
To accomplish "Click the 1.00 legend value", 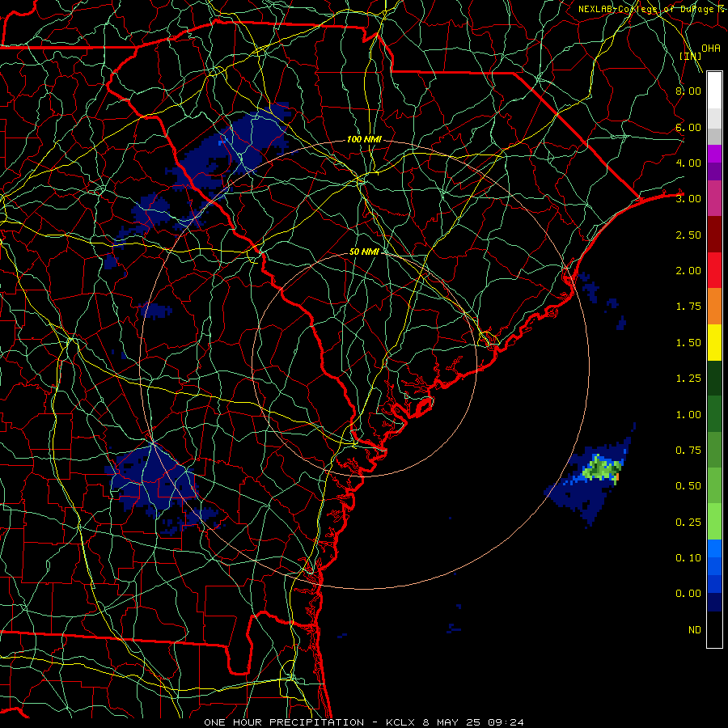I will tap(688, 415).
